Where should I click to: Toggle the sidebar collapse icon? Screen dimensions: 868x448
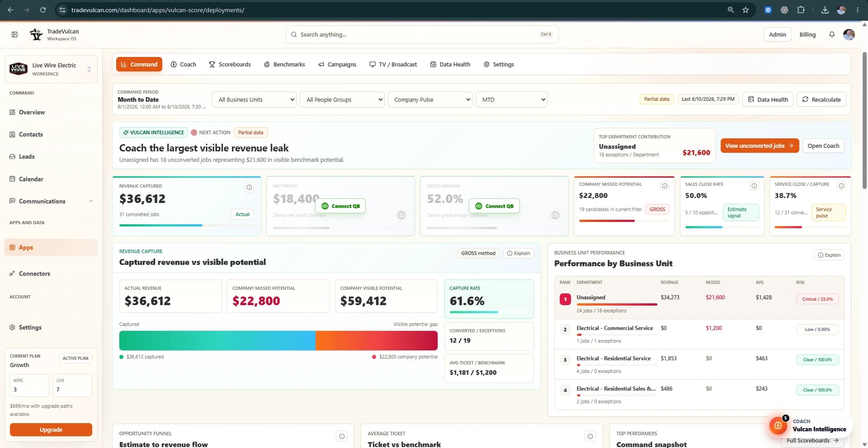click(14, 34)
